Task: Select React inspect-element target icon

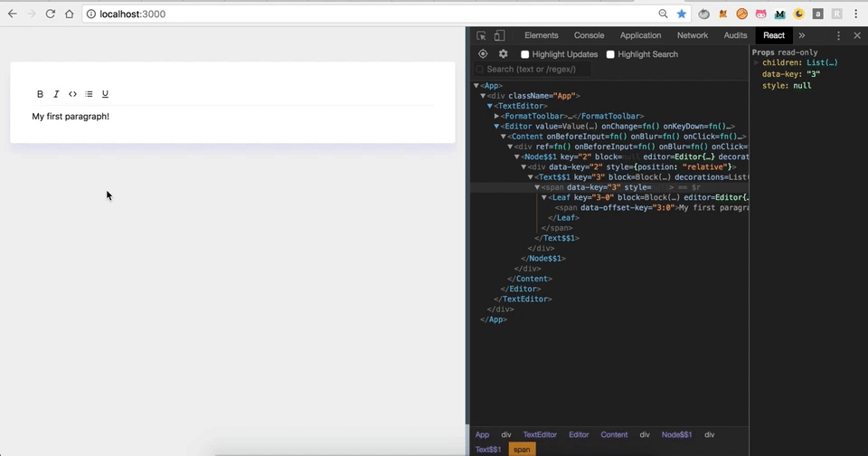Action: [483, 53]
